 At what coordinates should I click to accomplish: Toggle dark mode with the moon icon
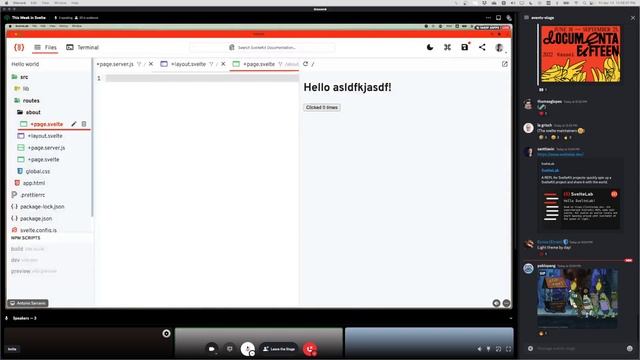click(x=430, y=47)
